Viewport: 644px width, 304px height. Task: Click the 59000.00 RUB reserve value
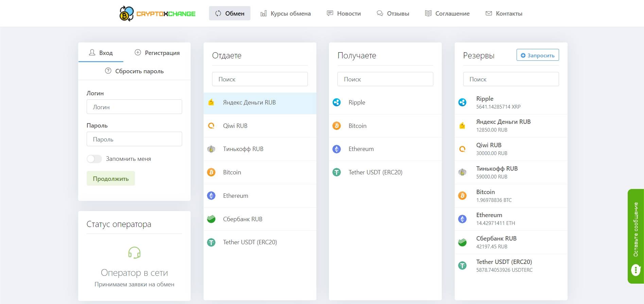coord(492,177)
